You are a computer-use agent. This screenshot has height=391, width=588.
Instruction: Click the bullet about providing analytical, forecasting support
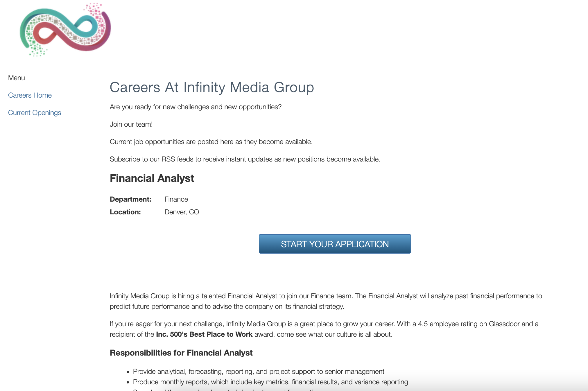(259, 372)
